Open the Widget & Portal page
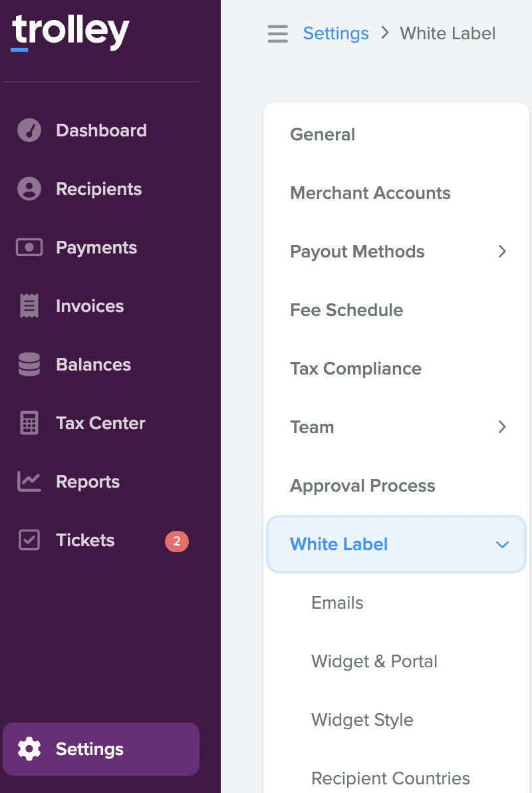532x793 pixels. pos(374,661)
